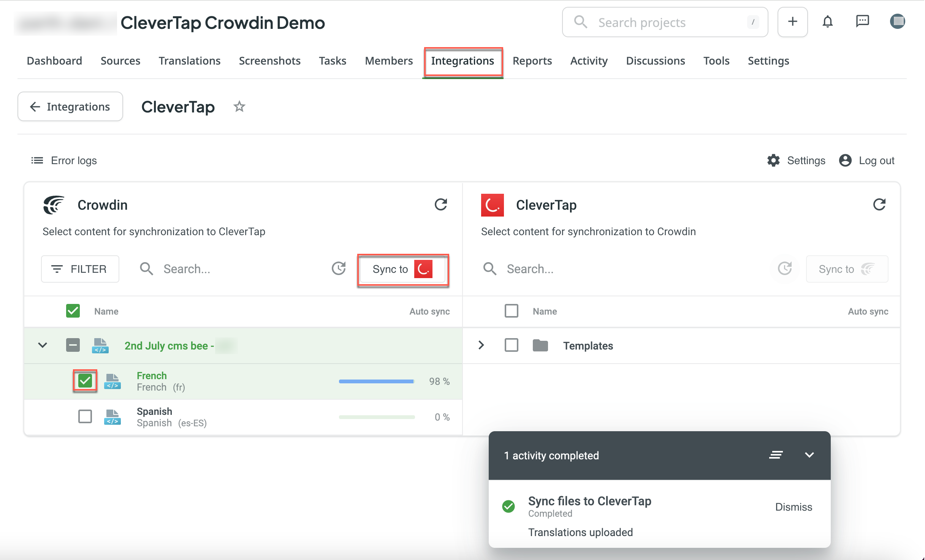The image size is (925, 560).
Task: Click Sync to Crowdin button
Action: tap(847, 269)
